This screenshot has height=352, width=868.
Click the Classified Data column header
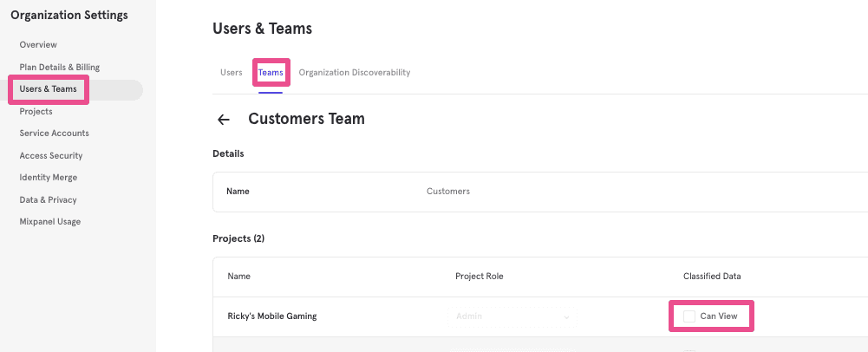pos(712,277)
